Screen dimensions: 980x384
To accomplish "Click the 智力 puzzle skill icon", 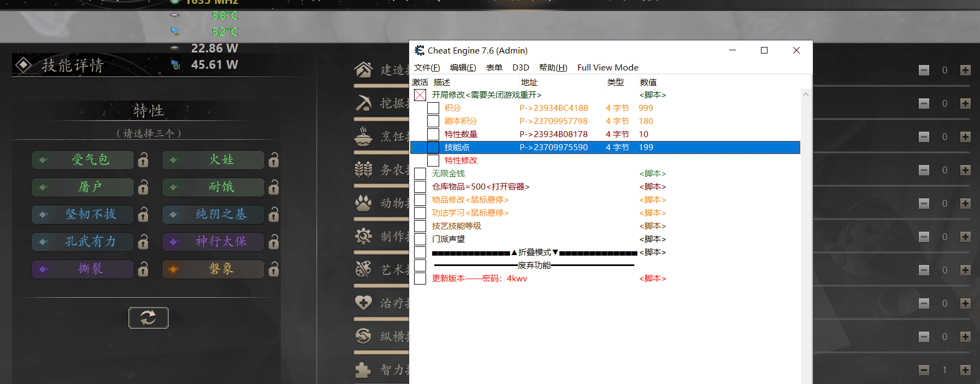I will 363,370.
